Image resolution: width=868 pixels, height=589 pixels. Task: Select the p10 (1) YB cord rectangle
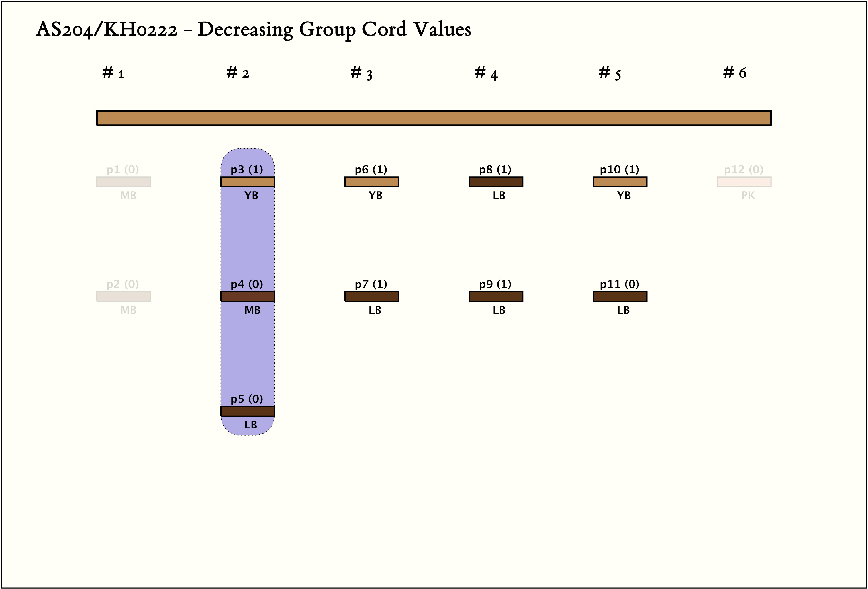[x=620, y=182]
